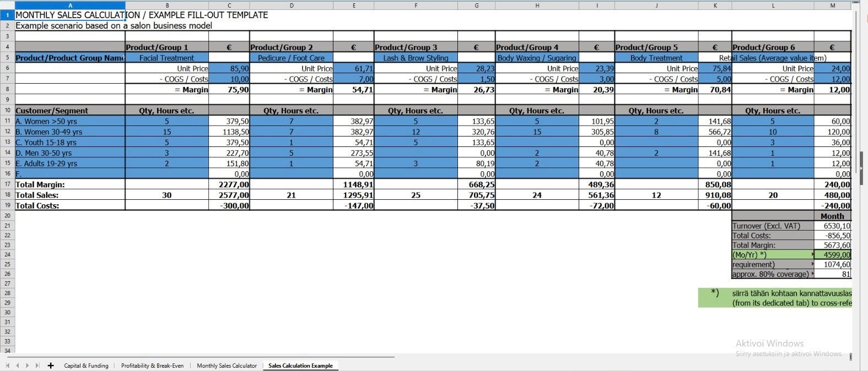Select the 'Facial Treatment' cell

click(x=167, y=58)
